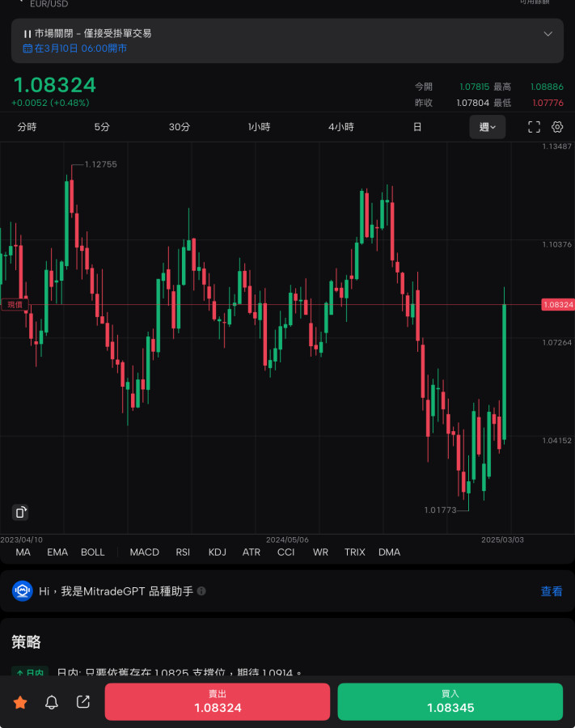Select the RSI indicator
This screenshot has width=575, height=728.
click(183, 552)
